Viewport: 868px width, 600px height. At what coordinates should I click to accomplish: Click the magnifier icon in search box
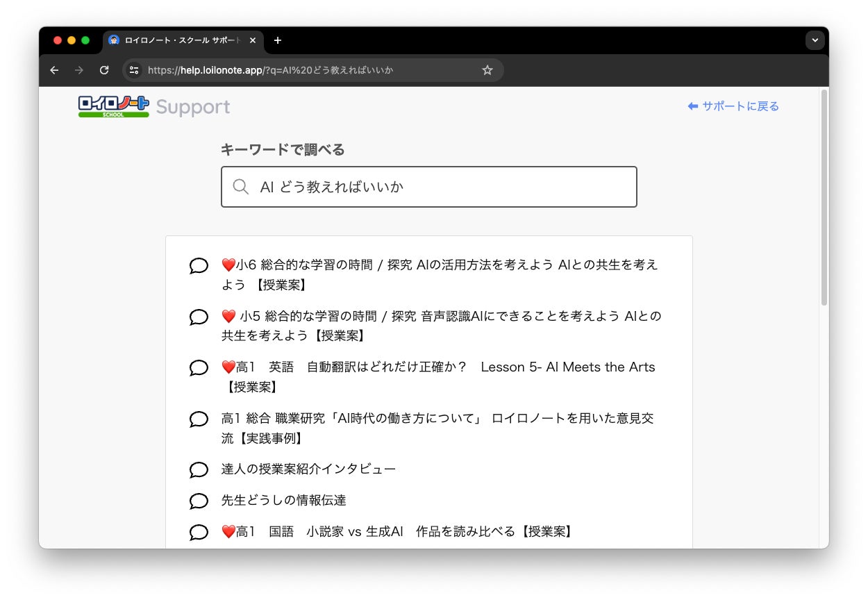pyautogui.click(x=240, y=187)
